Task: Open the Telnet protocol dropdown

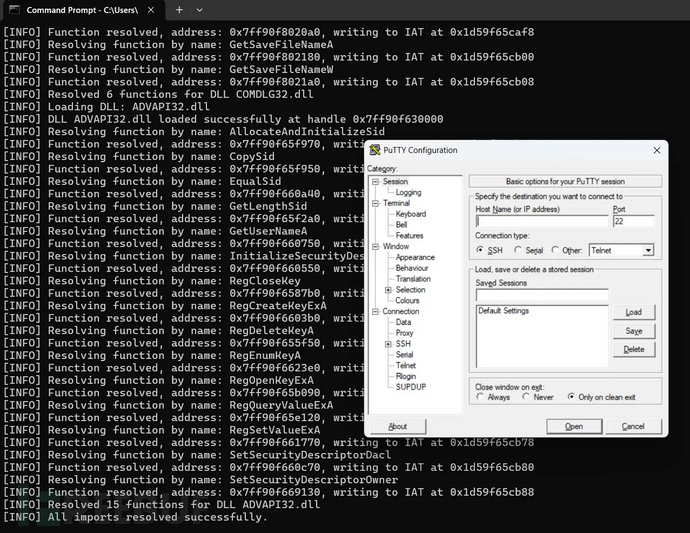Action: (648, 250)
